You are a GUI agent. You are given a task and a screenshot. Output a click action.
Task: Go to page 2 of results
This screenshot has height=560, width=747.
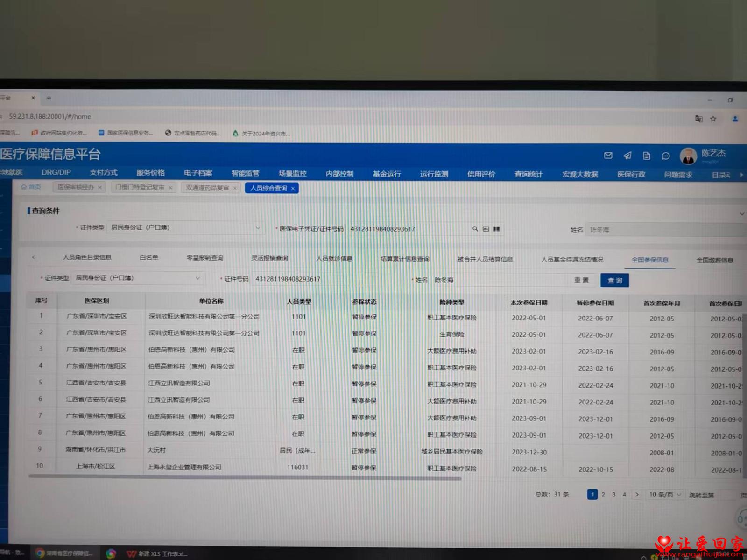coord(603,494)
